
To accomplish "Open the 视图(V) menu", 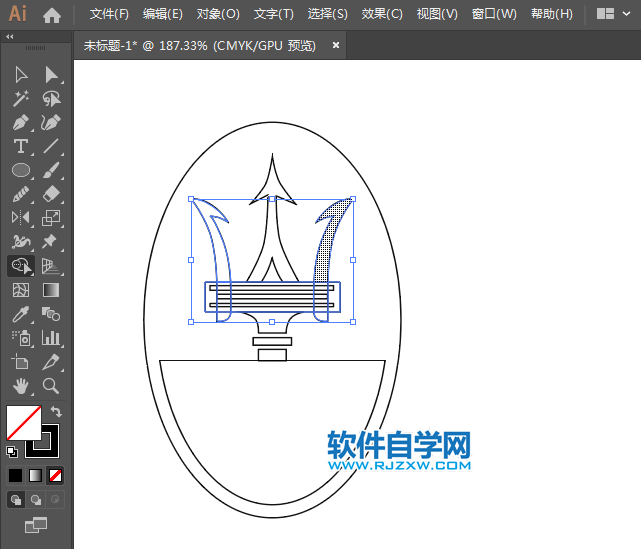I will (437, 14).
